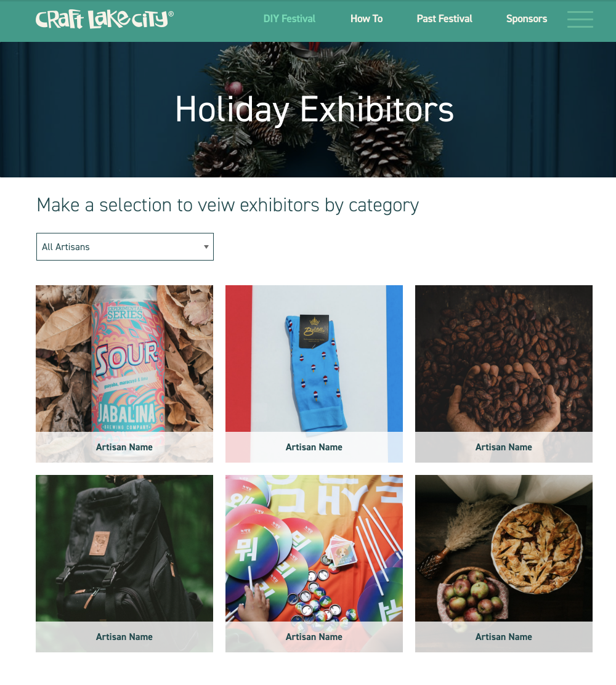Click the Craft Lake City logo
The image size is (616, 685).
[105, 19]
